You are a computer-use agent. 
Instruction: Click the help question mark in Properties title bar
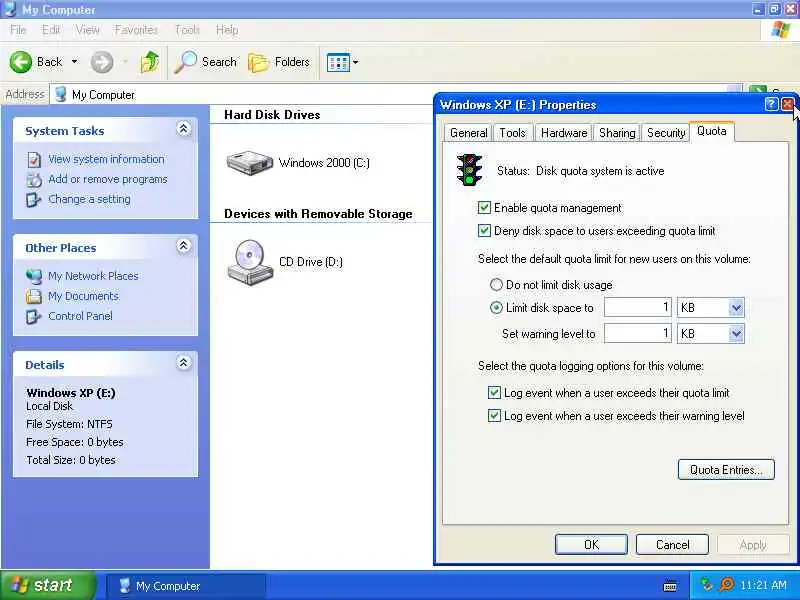tap(771, 105)
